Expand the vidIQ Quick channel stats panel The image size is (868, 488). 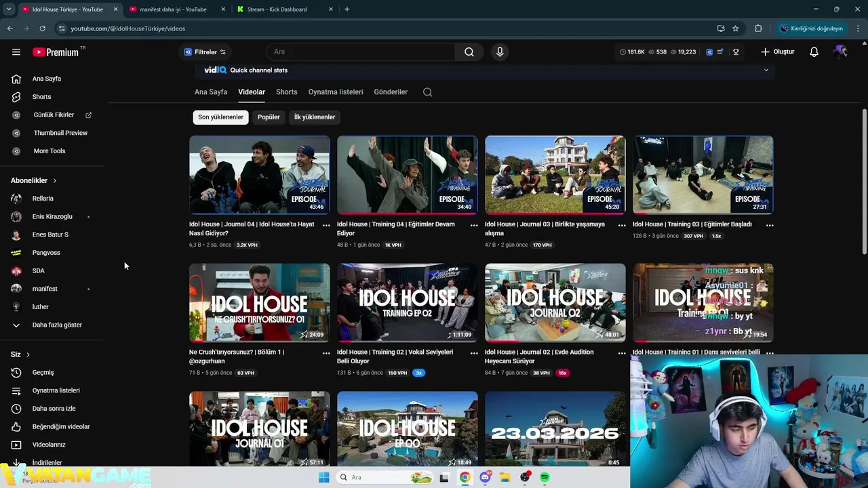coord(766,70)
